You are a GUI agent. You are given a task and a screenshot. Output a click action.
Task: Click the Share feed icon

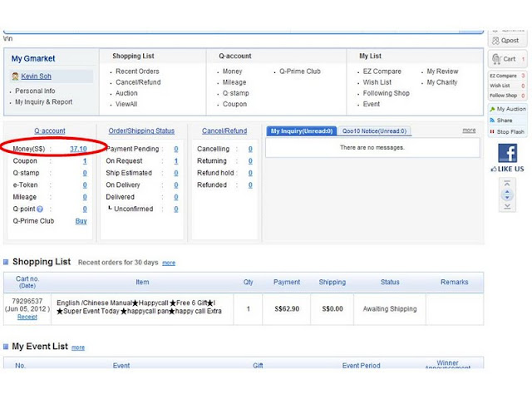492,121
